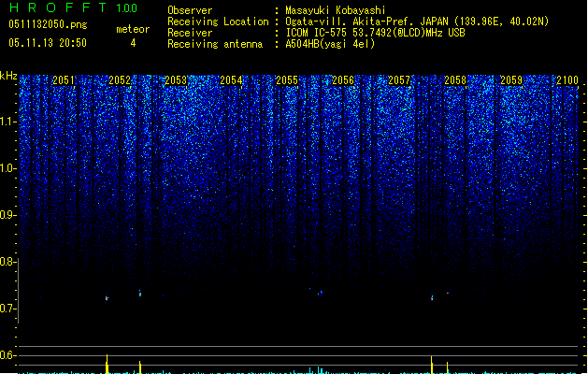This screenshot has height=374, width=588.
Task: Click the Receiving Location label
Action: tap(218, 22)
